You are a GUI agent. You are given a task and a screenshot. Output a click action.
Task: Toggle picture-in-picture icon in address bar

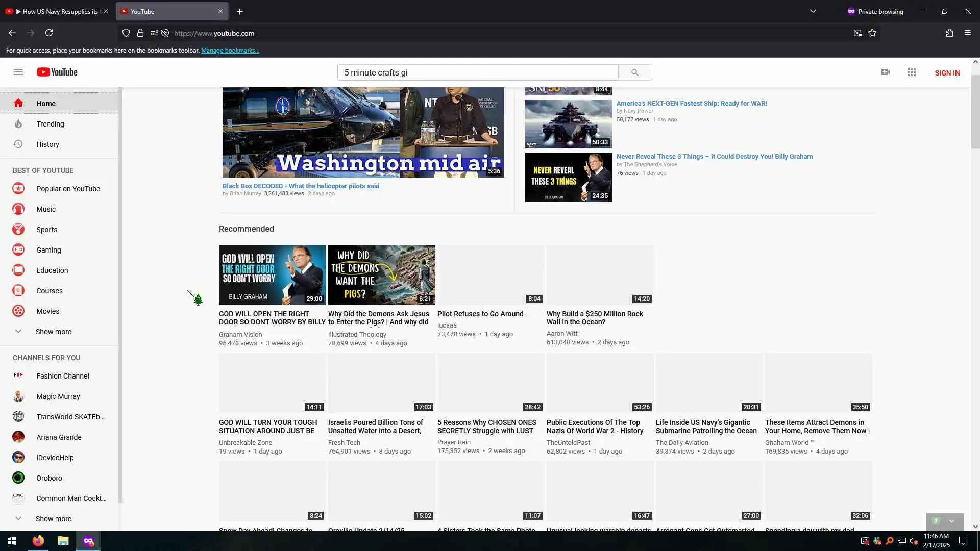[x=857, y=33]
